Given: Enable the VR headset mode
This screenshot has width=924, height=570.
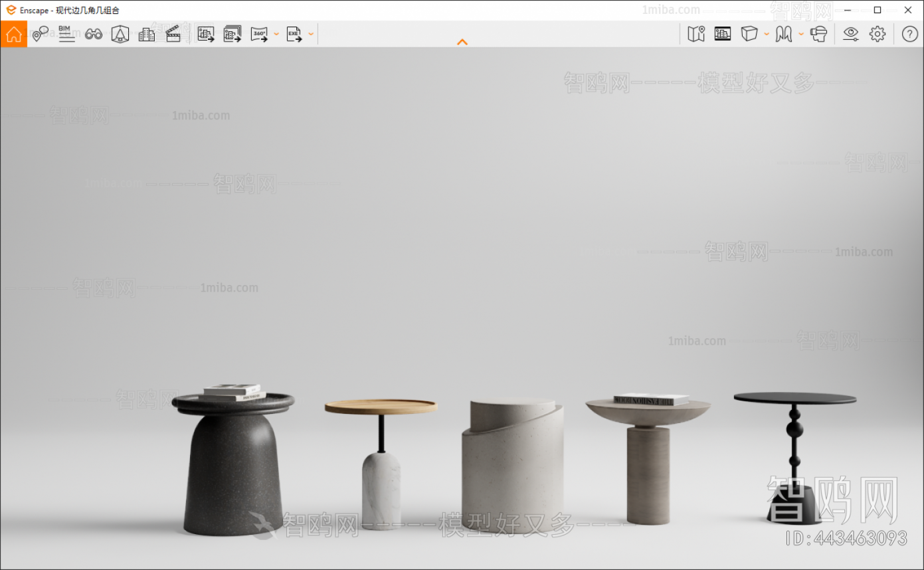Looking at the screenshot, I should (x=819, y=34).
